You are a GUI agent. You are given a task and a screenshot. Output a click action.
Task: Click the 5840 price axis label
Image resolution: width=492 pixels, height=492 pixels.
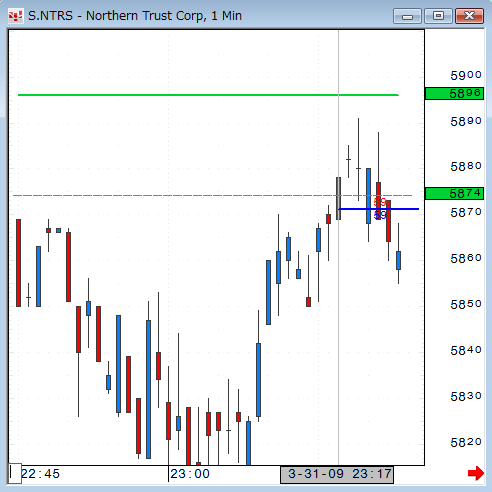tap(466, 350)
